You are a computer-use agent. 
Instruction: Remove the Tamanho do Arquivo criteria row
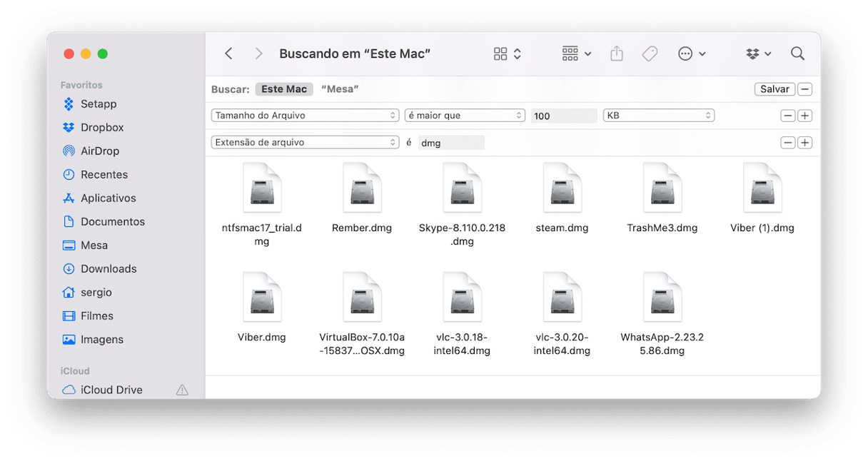click(788, 116)
